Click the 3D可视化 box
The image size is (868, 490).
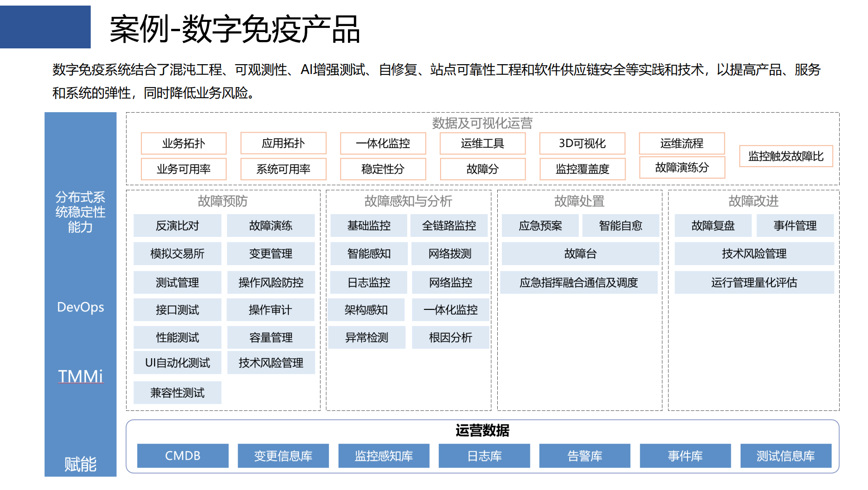[x=582, y=143]
